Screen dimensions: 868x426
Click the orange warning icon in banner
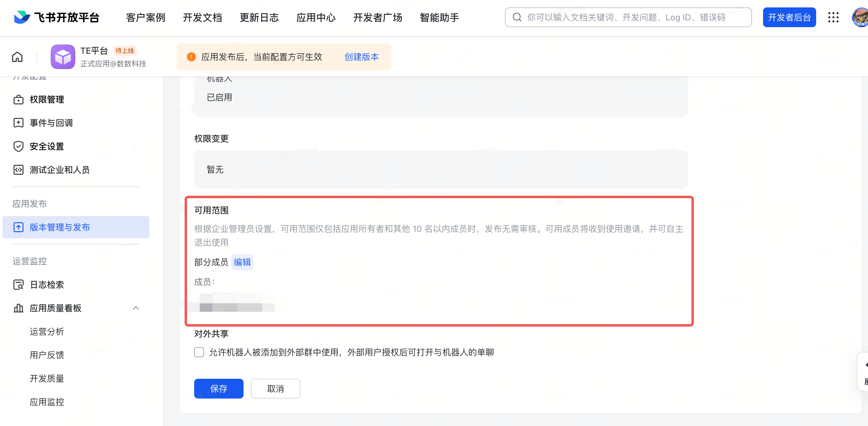tap(191, 57)
